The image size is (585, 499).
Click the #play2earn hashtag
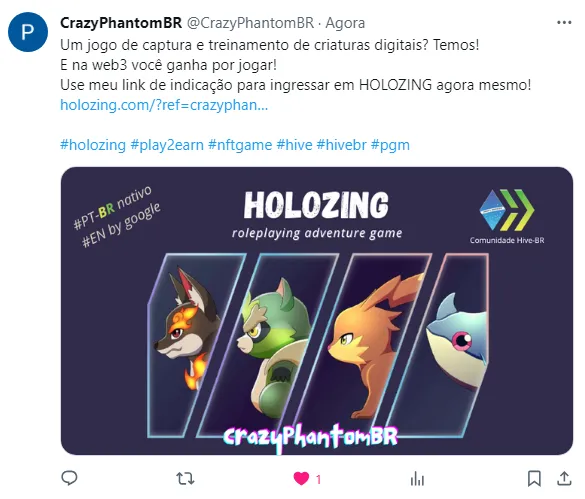167,145
